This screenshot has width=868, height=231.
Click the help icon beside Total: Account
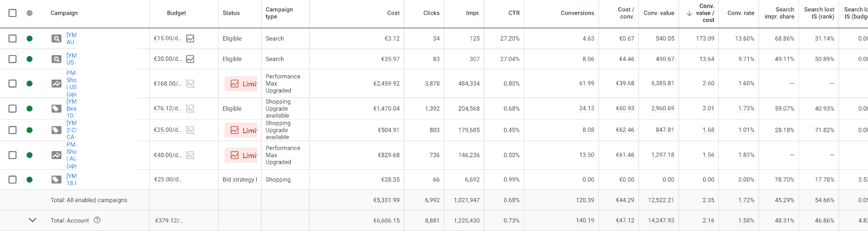point(97,220)
